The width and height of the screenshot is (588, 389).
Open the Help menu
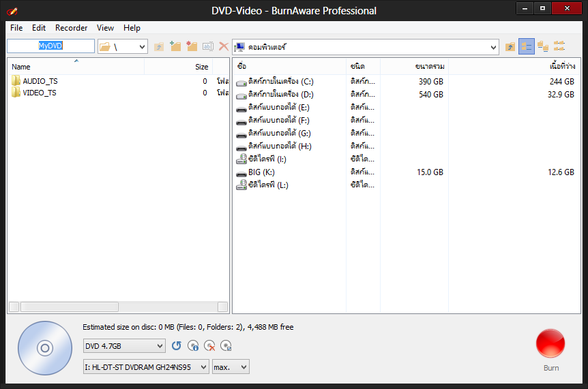pyautogui.click(x=132, y=28)
